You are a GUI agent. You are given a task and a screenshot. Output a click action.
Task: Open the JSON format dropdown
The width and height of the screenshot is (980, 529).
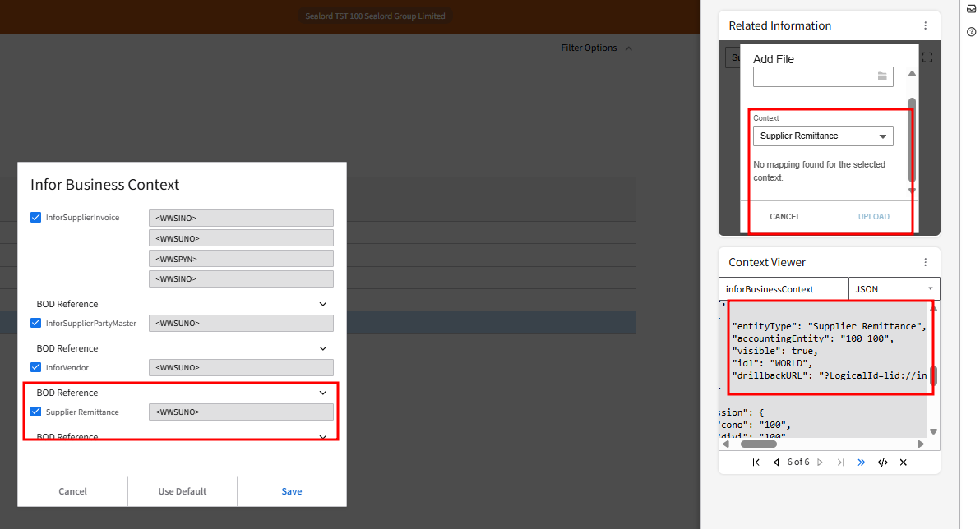(894, 289)
